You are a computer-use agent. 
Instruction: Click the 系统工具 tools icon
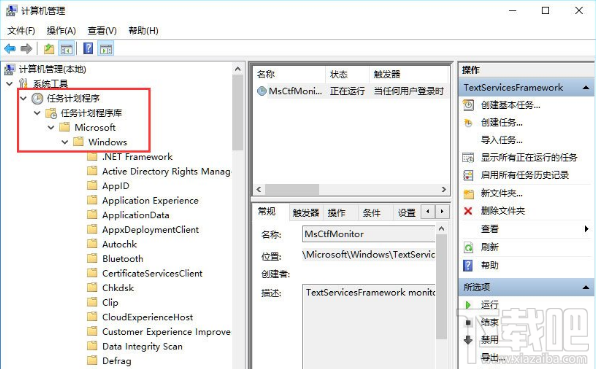(24, 84)
